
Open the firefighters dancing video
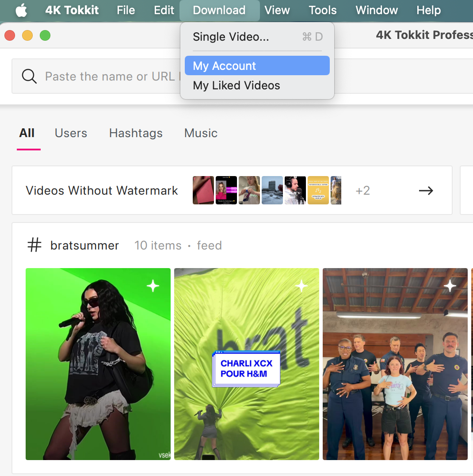(x=395, y=364)
